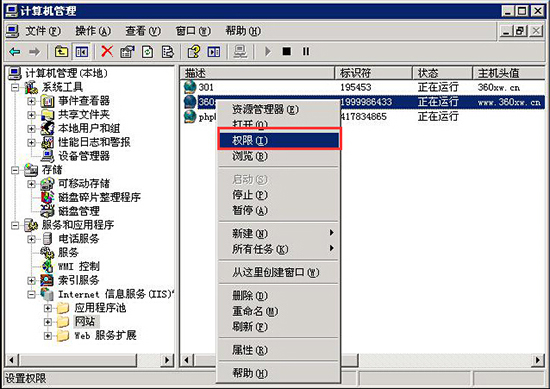Click the globe icon of the php site
This screenshot has width=550, height=389.
(190, 116)
